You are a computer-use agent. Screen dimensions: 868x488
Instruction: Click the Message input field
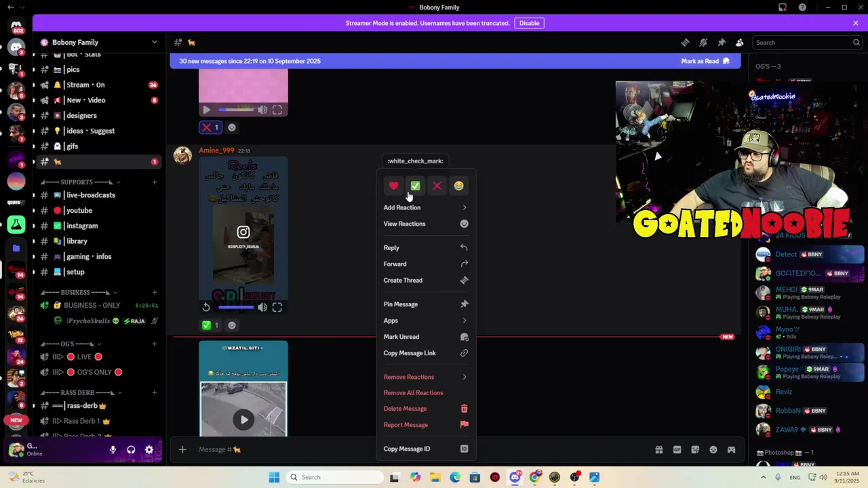(x=420, y=449)
